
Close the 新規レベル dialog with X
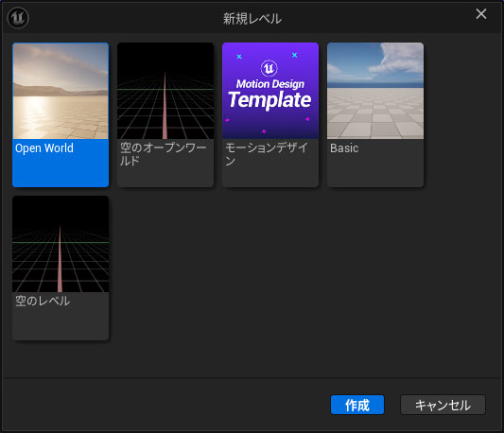pos(481,14)
